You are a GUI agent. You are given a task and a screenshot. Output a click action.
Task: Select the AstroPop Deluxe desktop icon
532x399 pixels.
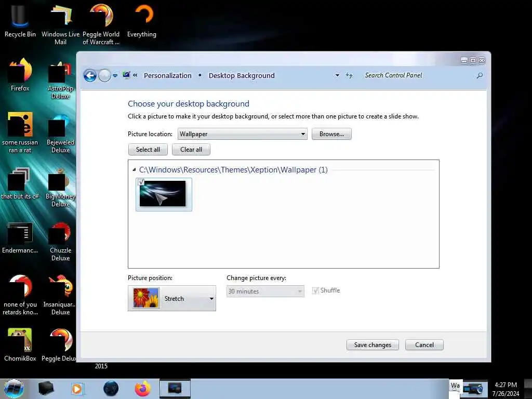tap(60, 79)
